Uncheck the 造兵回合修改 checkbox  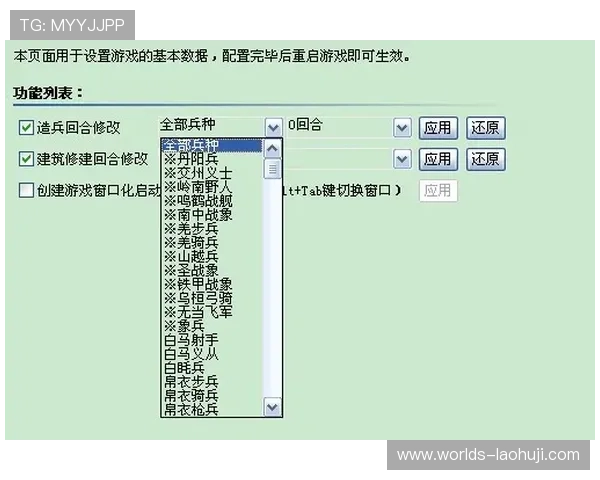pos(26,127)
